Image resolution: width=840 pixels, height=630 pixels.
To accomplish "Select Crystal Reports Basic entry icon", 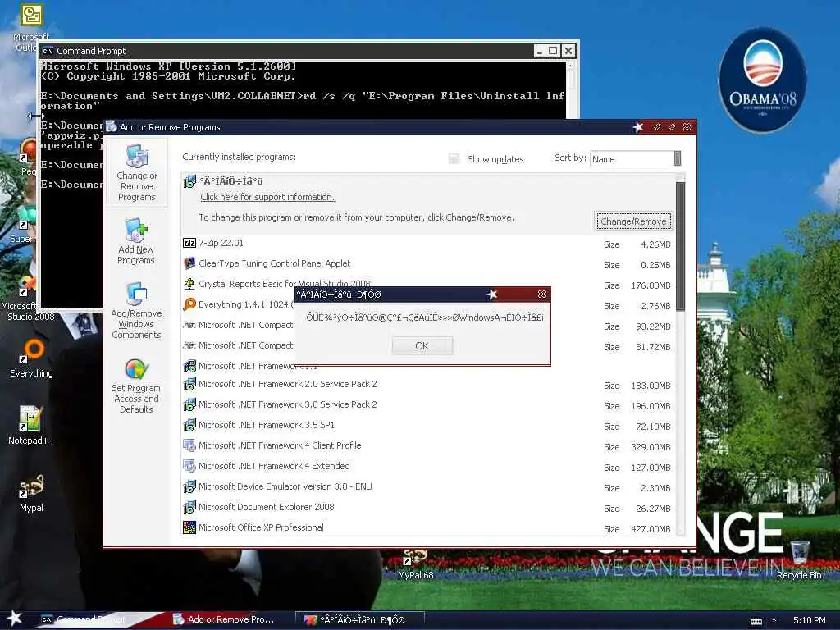I will pyautogui.click(x=189, y=284).
